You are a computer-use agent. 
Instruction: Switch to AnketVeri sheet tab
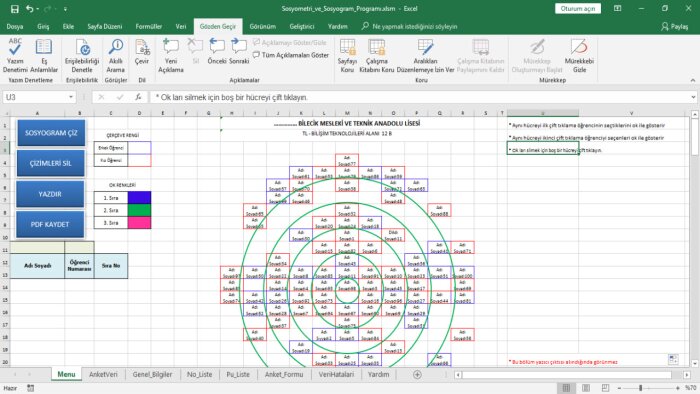[103, 374]
